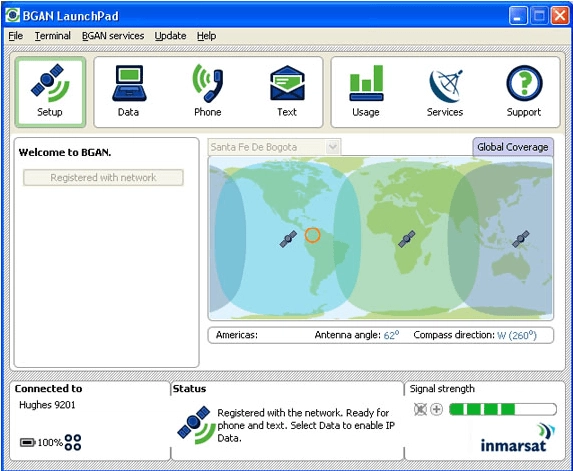Image resolution: width=573 pixels, height=471 pixels.
Task: Open the File menu
Action: (15, 36)
